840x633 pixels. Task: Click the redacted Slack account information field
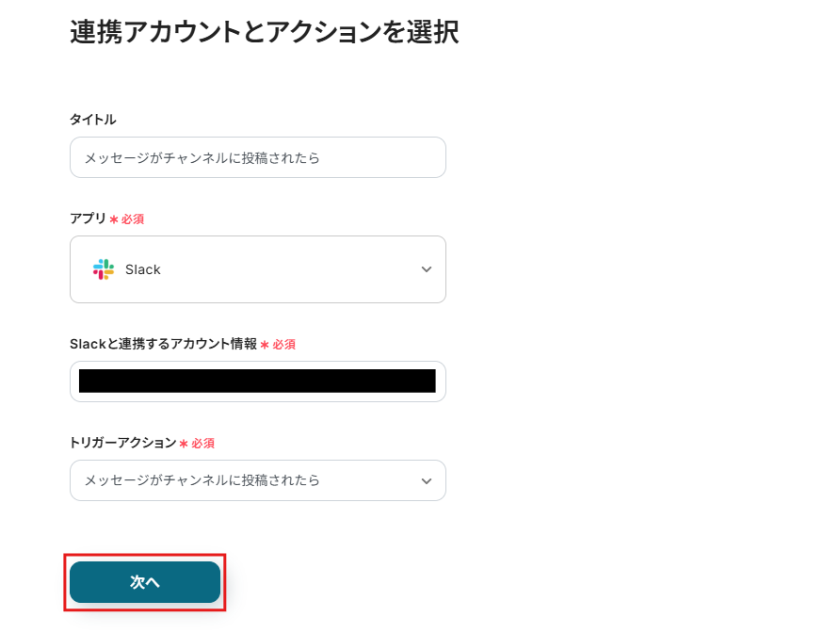coord(257,381)
